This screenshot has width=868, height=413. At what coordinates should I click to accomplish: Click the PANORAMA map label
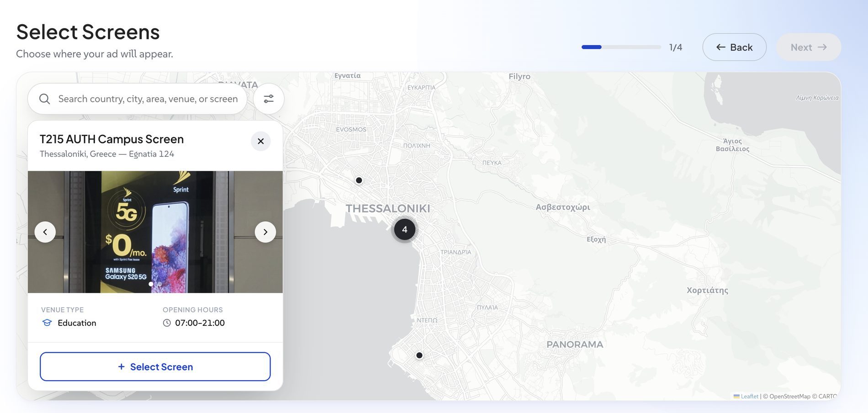coord(575,344)
